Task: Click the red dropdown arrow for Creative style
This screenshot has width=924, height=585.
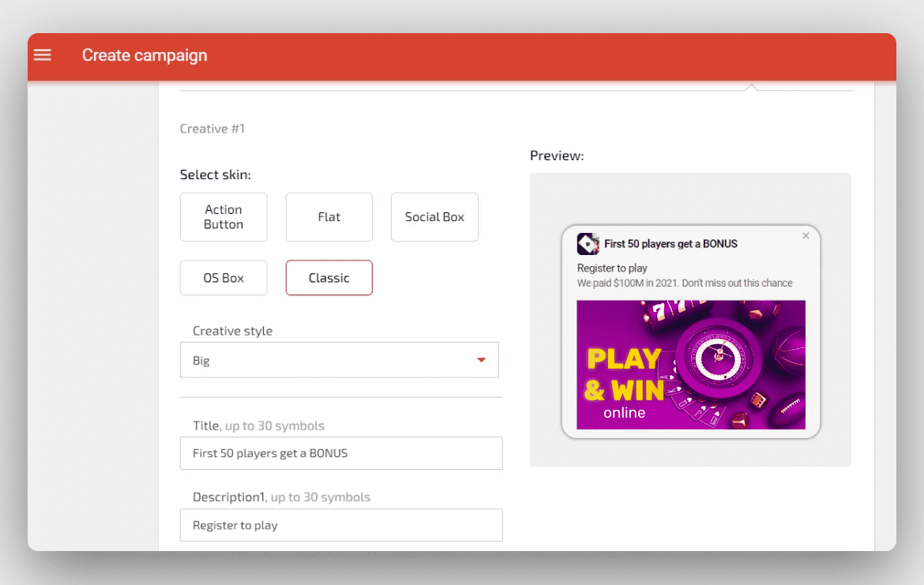Action: 482,360
